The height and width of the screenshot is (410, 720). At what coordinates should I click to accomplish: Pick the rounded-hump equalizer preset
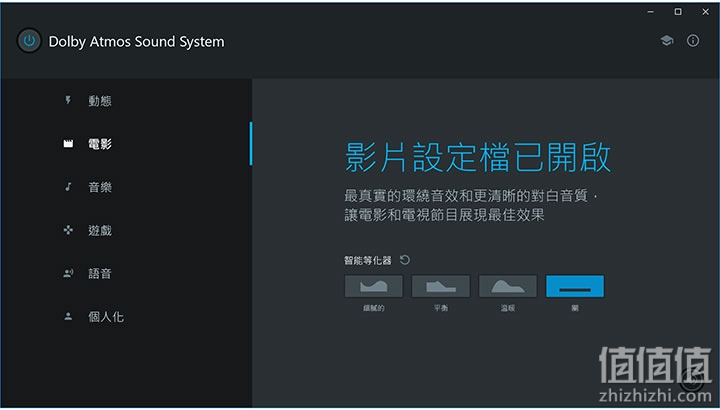507,286
